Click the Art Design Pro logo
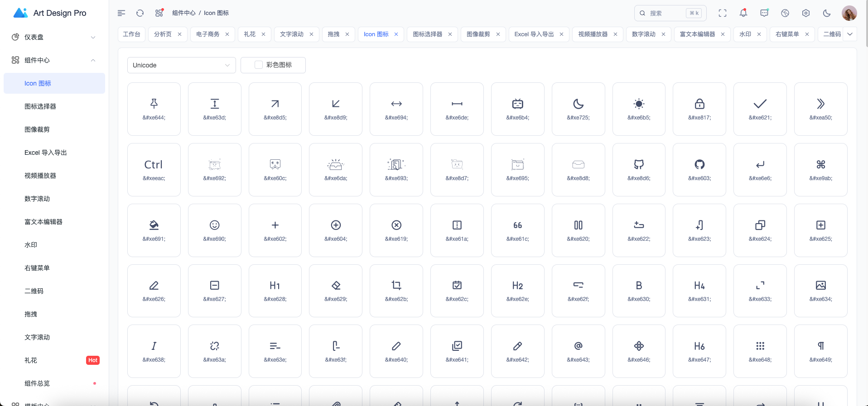Screen dimensions: 868x406 coord(50,13)
